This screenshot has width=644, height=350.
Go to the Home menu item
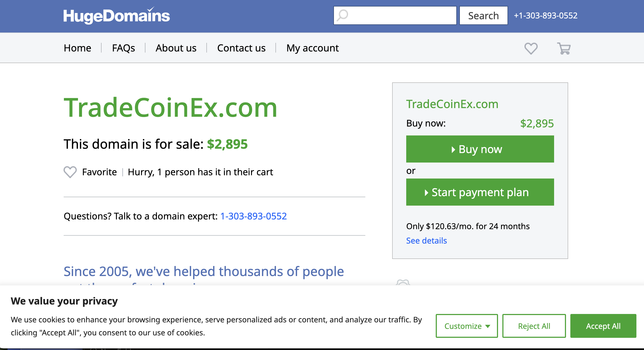77,48
